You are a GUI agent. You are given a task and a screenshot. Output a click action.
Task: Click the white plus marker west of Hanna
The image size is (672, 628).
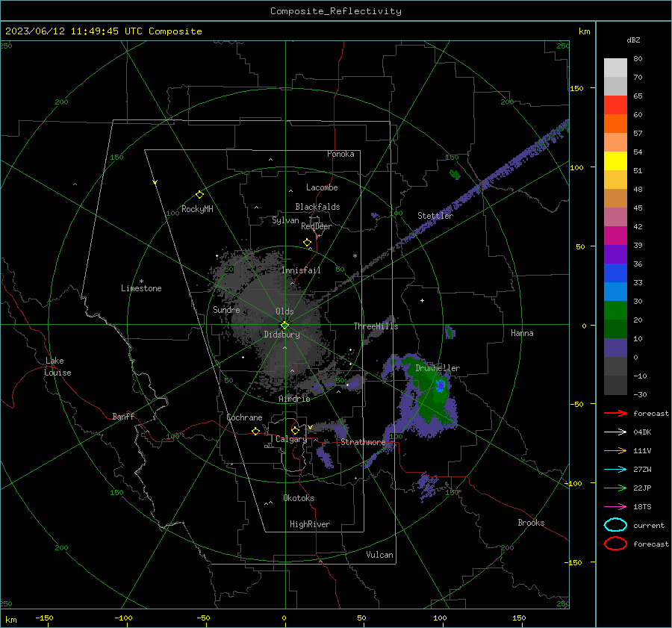coord(422,300)
